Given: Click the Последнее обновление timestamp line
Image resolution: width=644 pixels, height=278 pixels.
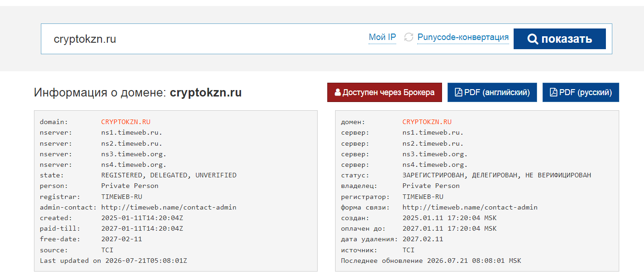Looking at the screenshot, I should (x=431, y=261).
